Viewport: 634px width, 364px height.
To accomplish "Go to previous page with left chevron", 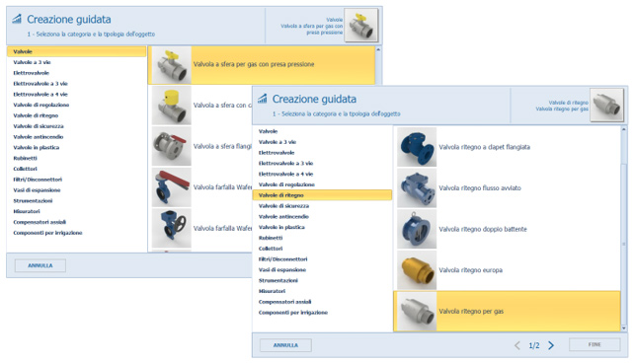I will (x=517, y=345).
